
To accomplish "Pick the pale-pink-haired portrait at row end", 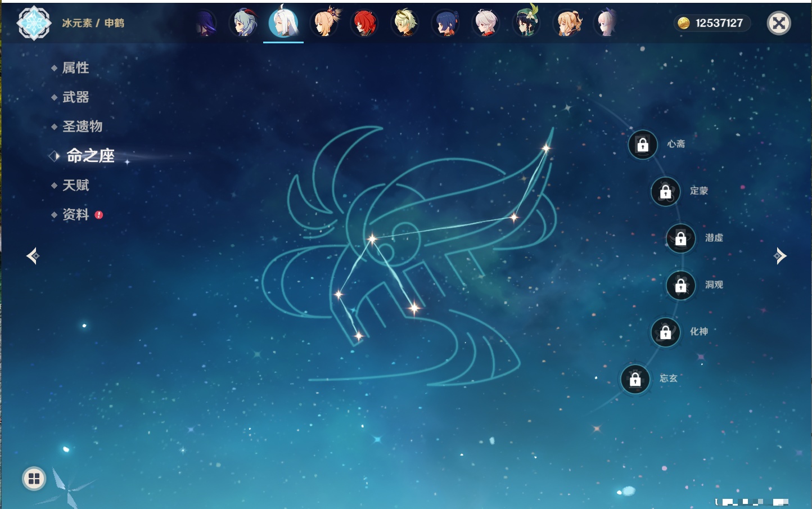I will point(606,23).
